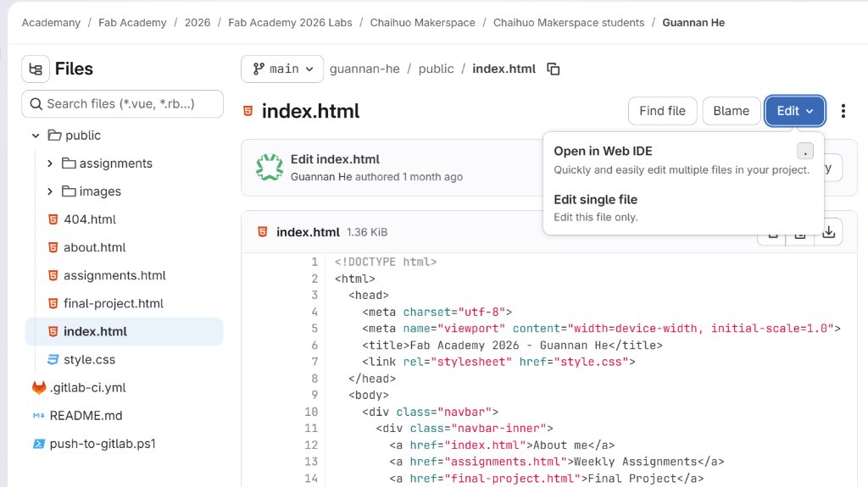Open Academany breadcrumb link
The image size is (868, 487).
(x=51, y=23)
